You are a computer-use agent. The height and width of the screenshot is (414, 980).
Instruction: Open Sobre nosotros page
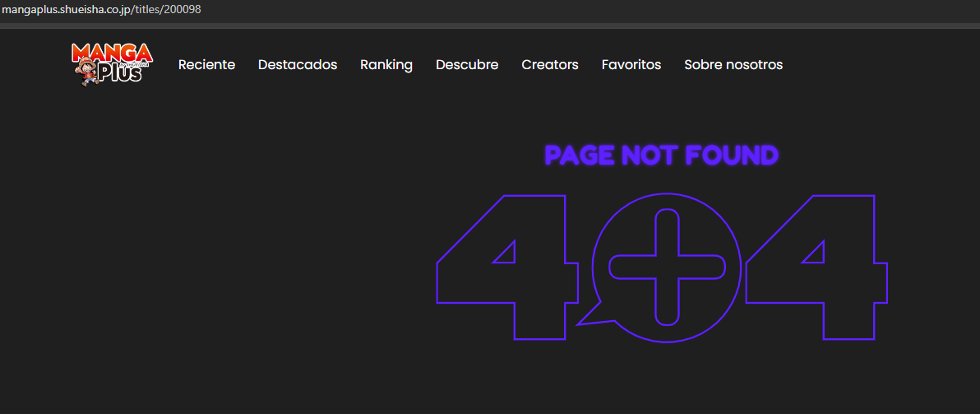click(x=733, y=65)
